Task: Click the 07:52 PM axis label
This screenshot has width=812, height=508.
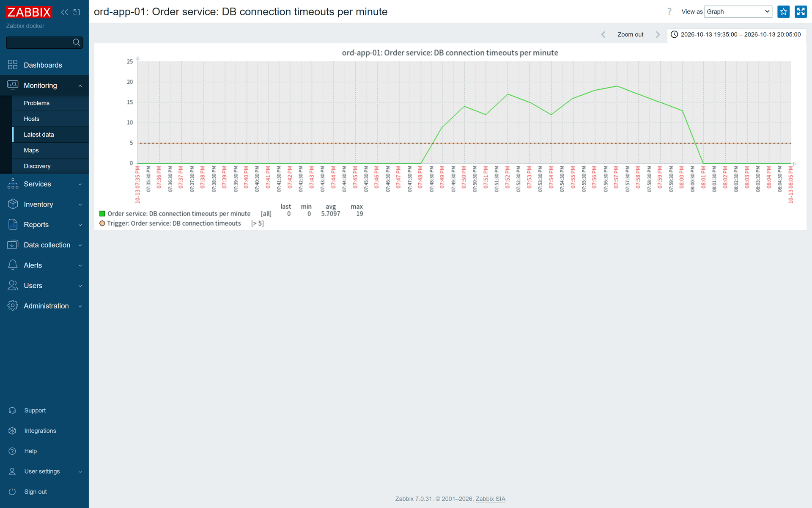Action: [507, 177]
